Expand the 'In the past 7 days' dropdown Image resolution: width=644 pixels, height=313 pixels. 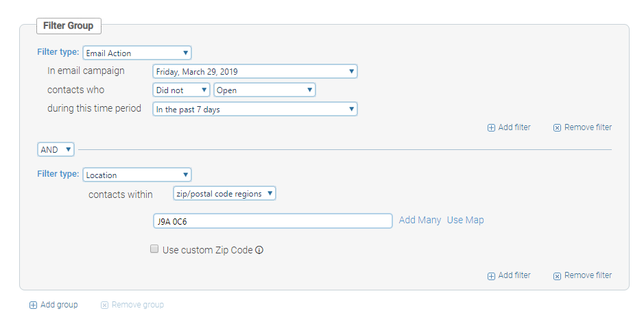point(254,109)
